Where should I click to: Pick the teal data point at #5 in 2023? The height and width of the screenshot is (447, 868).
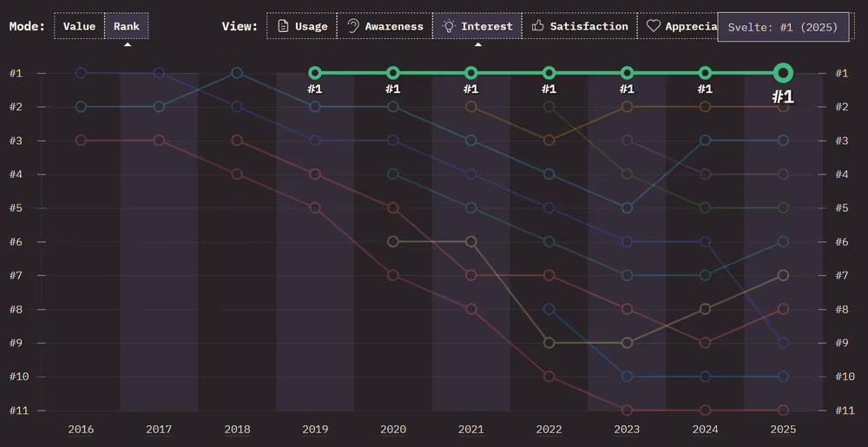[x=627, y=207]
